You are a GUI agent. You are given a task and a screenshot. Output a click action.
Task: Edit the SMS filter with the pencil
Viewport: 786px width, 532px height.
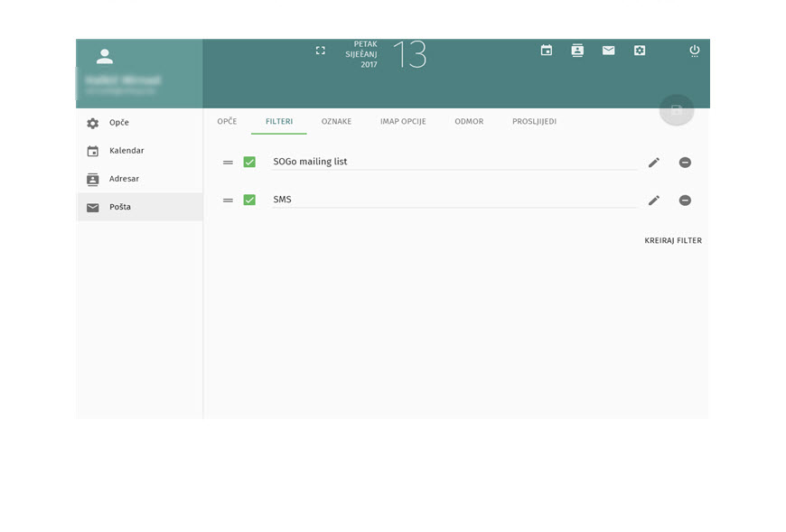tap(654, 201)
